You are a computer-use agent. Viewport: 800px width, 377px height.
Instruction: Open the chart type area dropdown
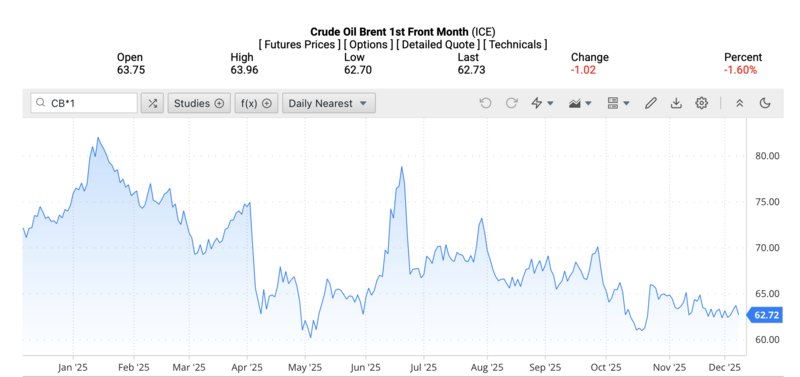[x=580, y=103]
